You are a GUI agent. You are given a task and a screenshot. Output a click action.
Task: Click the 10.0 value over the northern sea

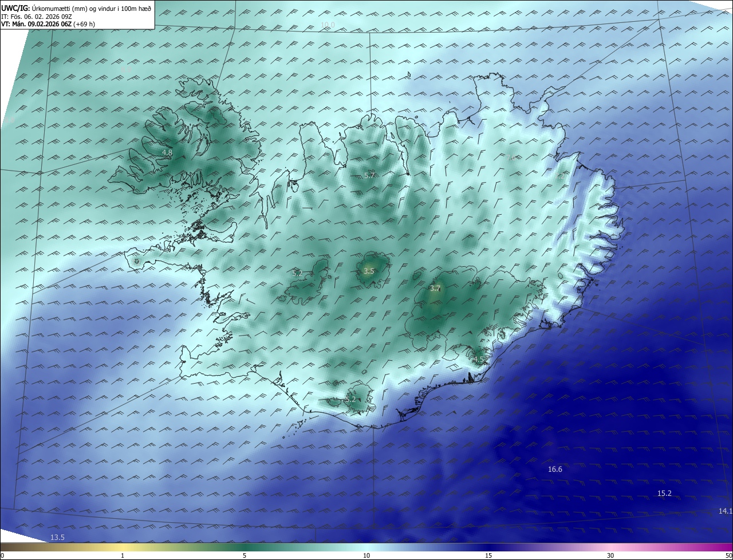tap(328, 25)
